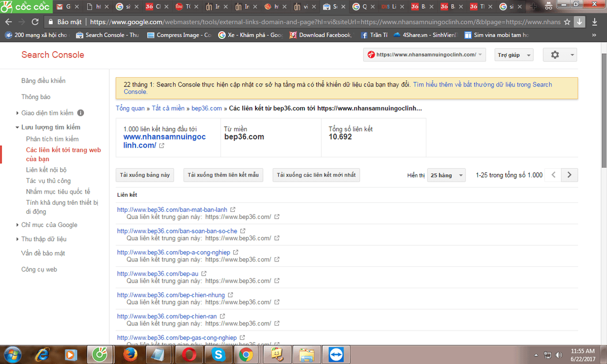
Task: Open external link icon for bep-gas-cong-nghiep
Action: click(242, 337)
